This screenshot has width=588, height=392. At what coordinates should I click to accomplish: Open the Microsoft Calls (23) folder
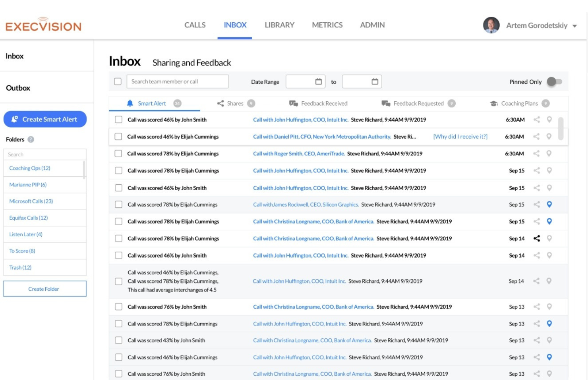(31, 201)
